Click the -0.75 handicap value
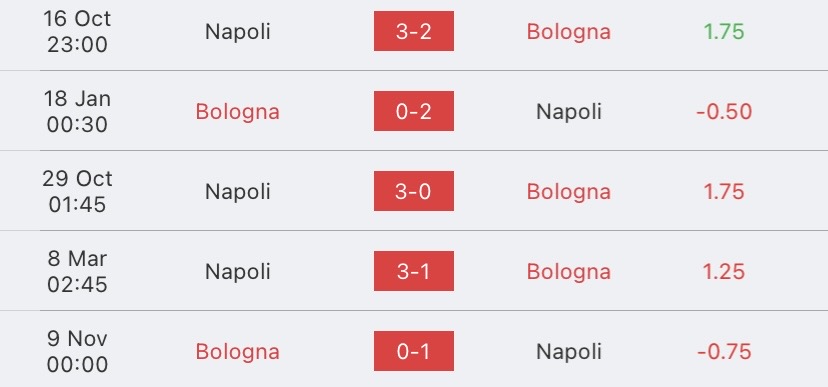828x387 pixels. pos(724,352)
